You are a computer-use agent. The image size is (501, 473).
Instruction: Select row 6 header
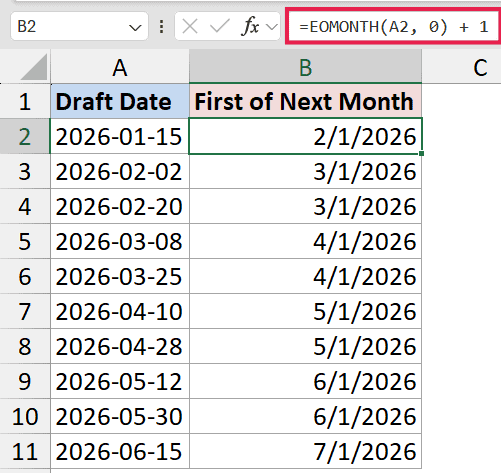[x=25, y=276]
